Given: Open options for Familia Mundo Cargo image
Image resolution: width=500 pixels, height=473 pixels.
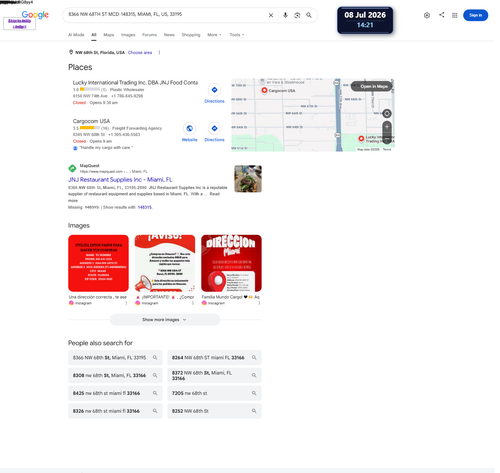Looking at the screenshot, I should tap(259, 303).
